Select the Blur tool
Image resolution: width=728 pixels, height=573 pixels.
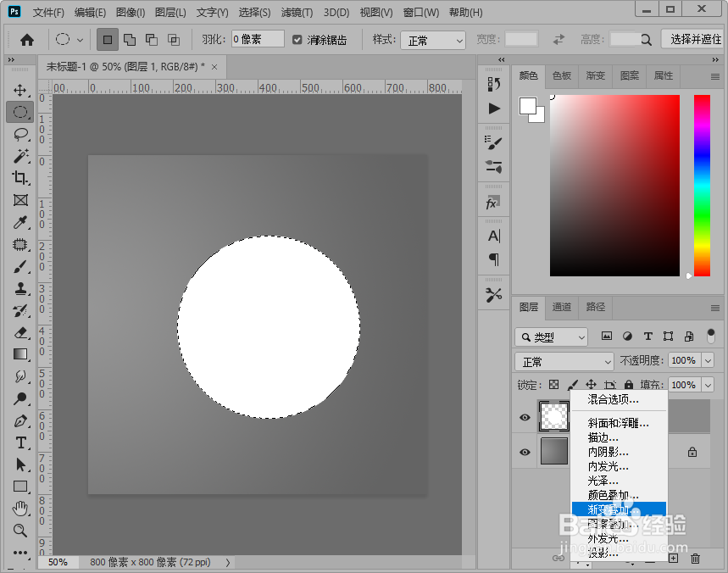click(x=20, y=376)
